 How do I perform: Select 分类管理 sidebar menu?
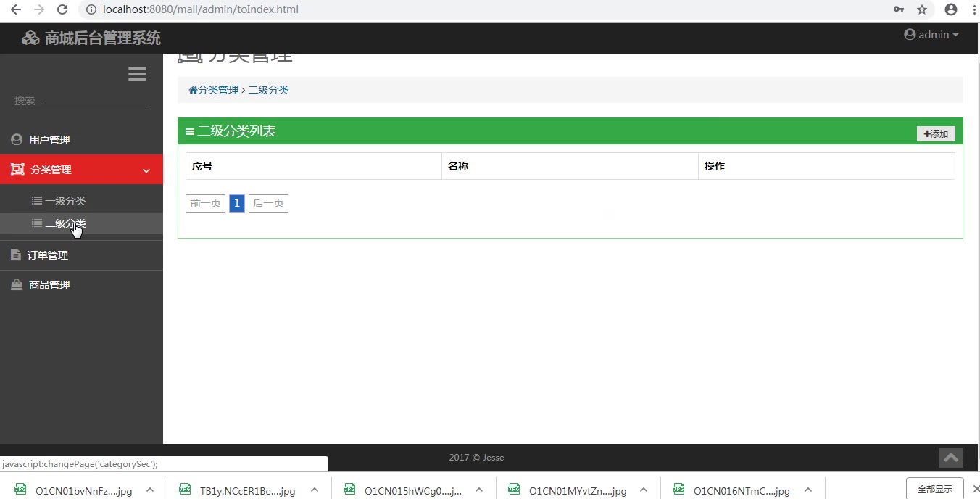point(81,170)
